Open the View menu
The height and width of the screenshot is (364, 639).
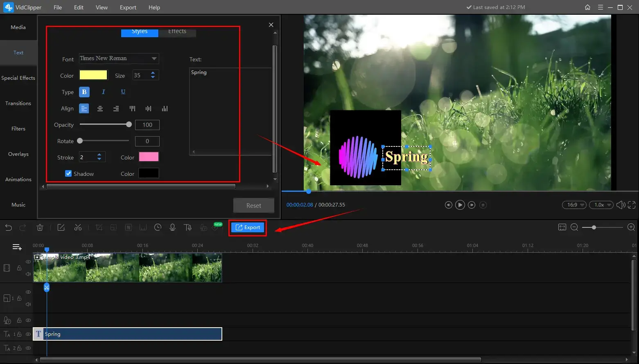coord(102,7)
